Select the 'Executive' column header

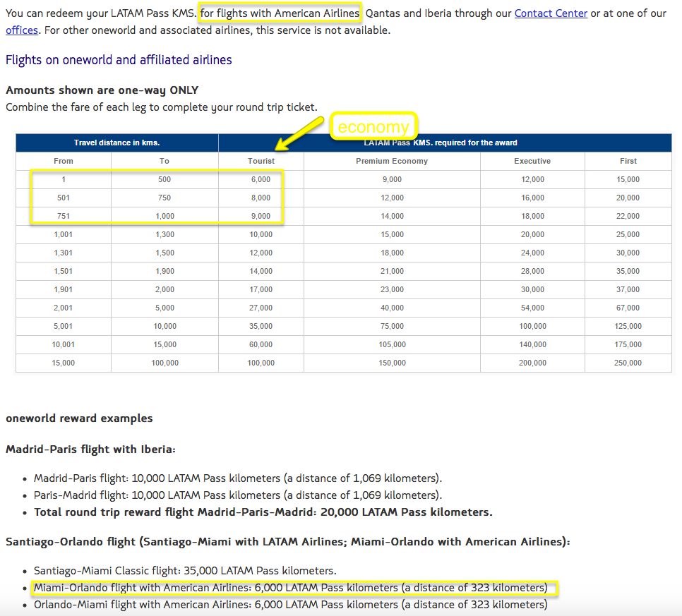point(532,161)
